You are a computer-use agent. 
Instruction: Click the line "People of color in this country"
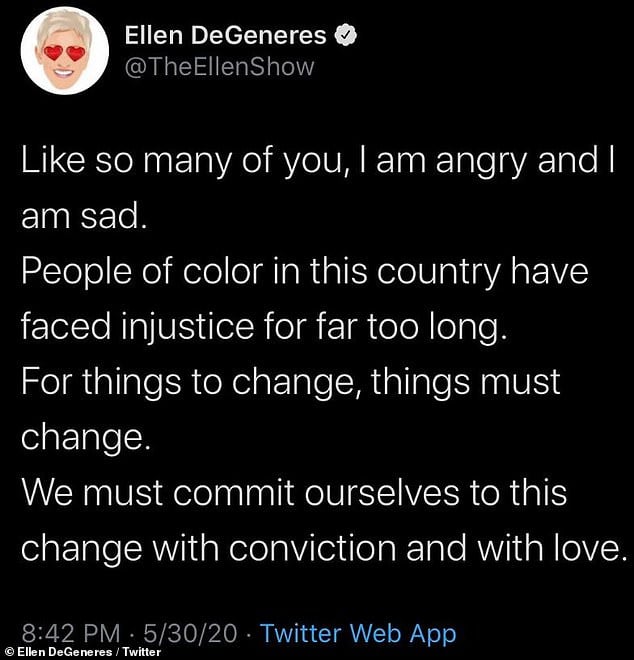pos(305,272)
